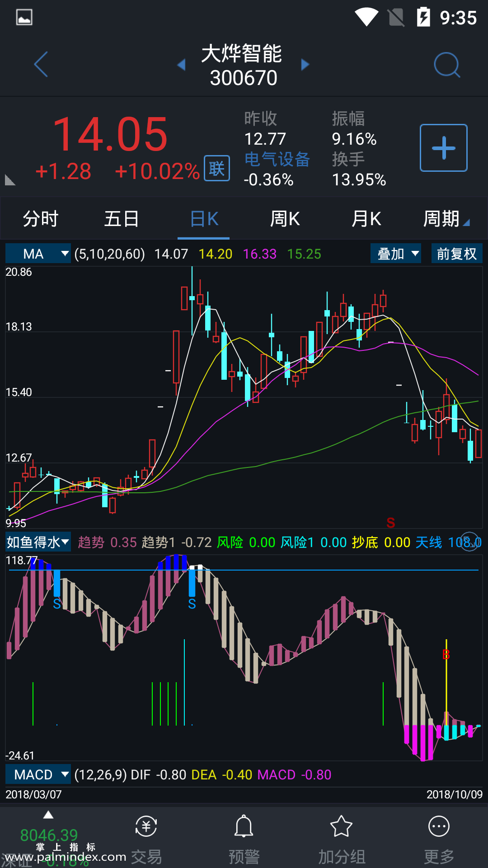Tap the price change +1.28

point(63,171)
